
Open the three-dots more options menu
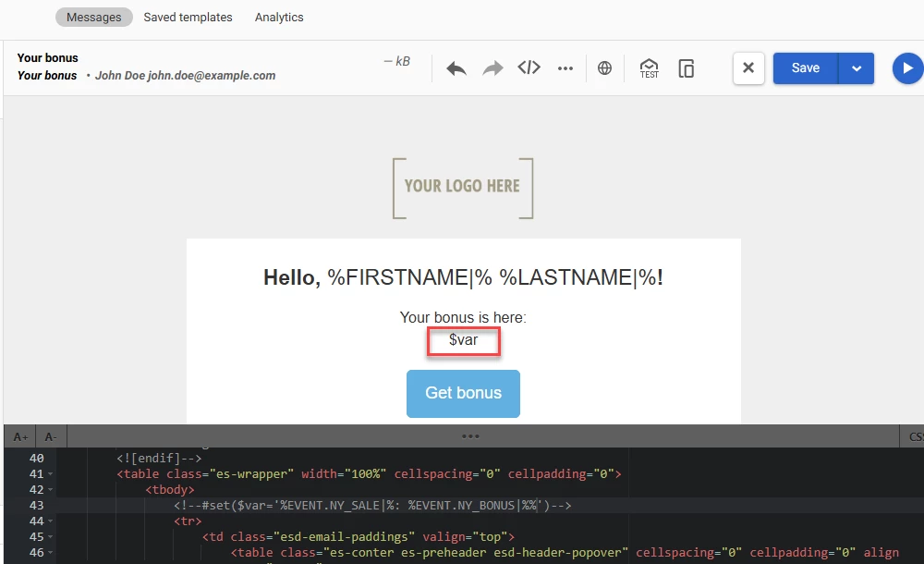pos(565,68)
